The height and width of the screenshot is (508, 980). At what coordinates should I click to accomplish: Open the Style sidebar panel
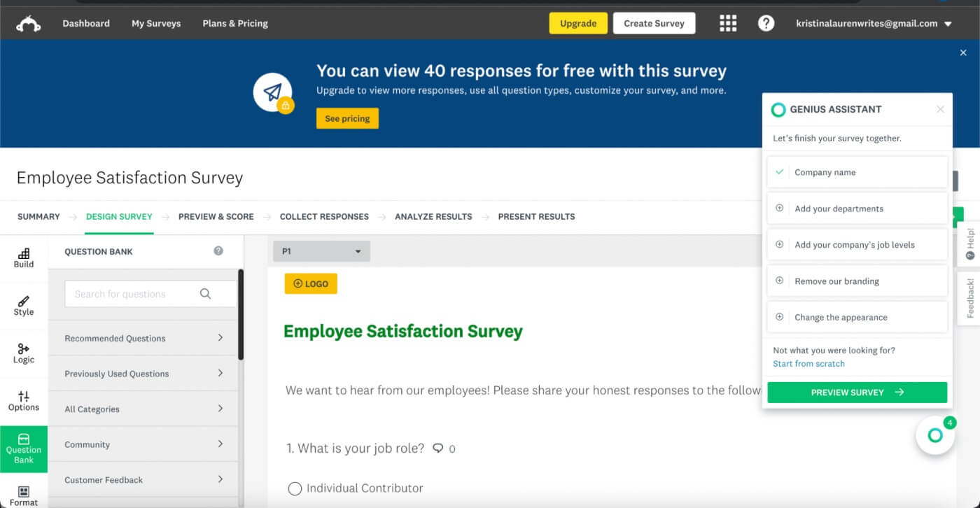(24, 306)
